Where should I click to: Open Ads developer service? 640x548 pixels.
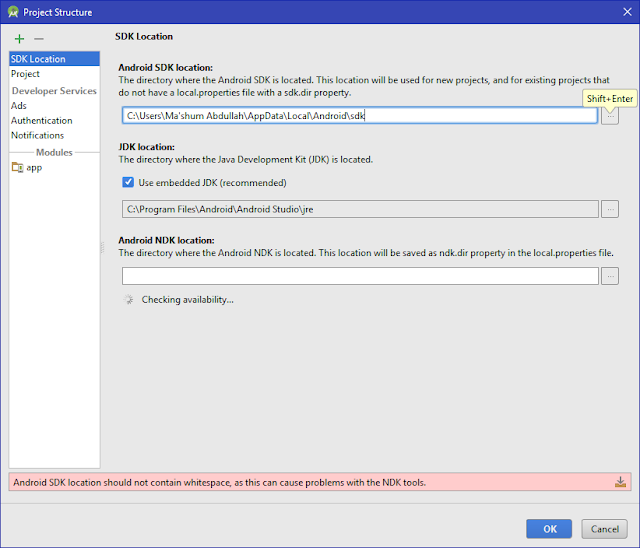tap(54, 106)
